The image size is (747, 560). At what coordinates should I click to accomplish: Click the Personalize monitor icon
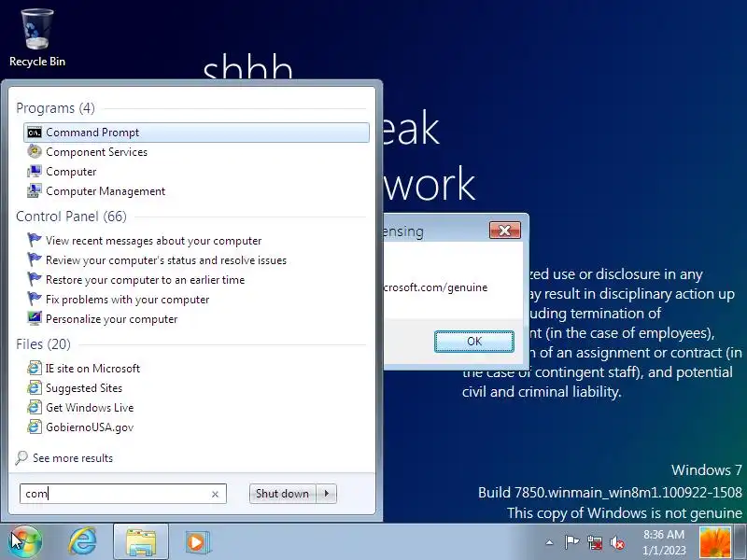pos(35,318)
